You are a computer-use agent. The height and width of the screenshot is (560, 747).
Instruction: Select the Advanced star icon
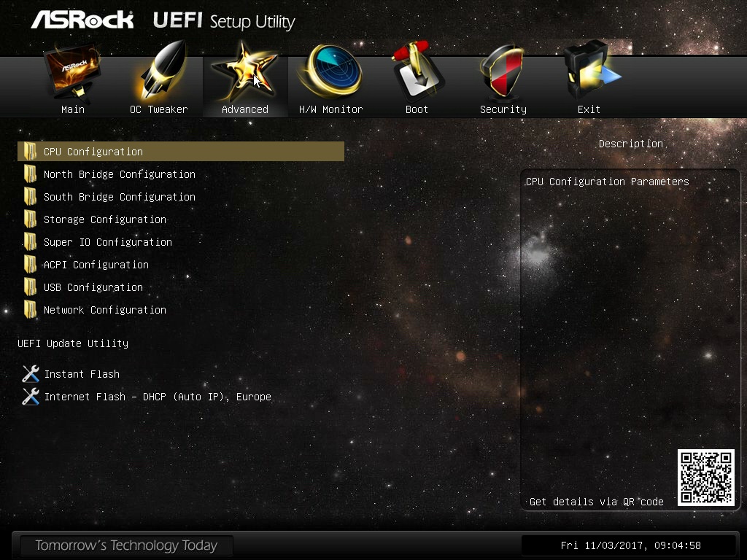[x=245, y=71]
